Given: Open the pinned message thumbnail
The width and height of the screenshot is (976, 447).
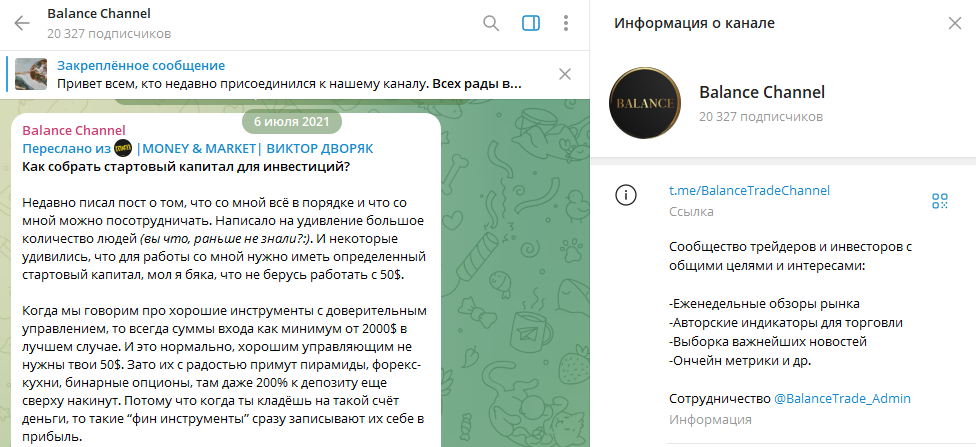Looking at the screenshot, I should tap(31, 74).
